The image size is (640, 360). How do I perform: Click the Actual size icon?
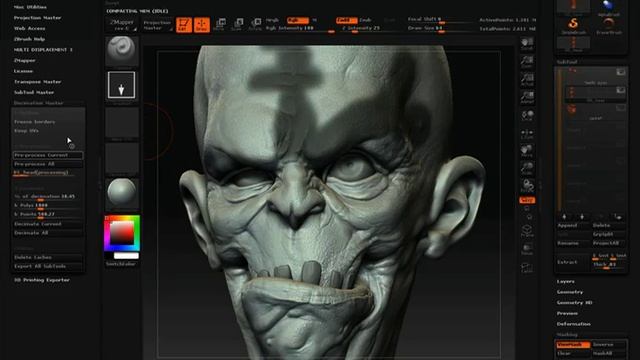click(x=527, y=80)
